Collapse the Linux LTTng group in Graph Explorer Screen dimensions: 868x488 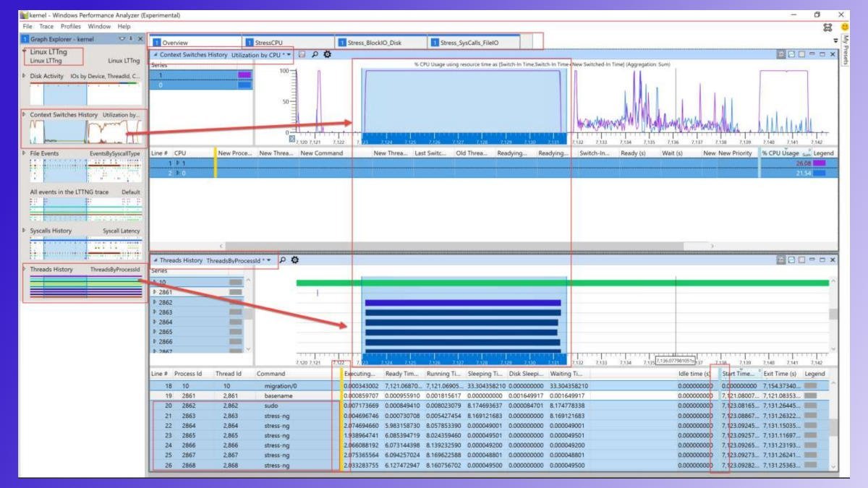click(26, 52)
